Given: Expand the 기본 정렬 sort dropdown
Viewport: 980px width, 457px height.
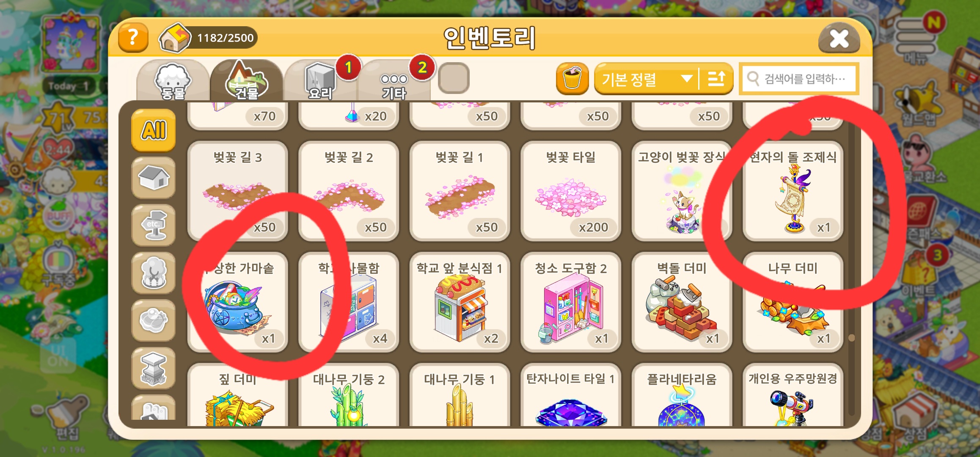Looking at the screenshot, I should pos(646,79).
